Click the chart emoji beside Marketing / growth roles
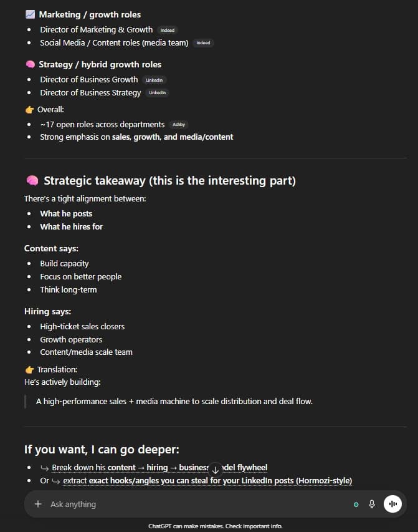 pos(30,14)
